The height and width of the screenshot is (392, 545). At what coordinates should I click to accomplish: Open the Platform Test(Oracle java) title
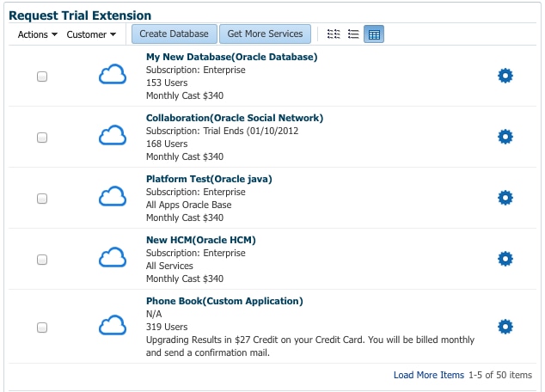coord(209,179)
